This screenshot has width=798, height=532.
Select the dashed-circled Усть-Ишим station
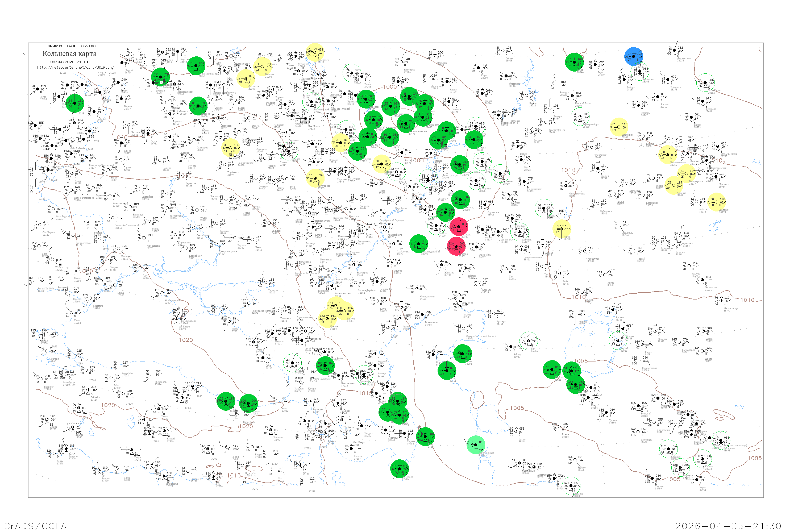pos(705,82)
